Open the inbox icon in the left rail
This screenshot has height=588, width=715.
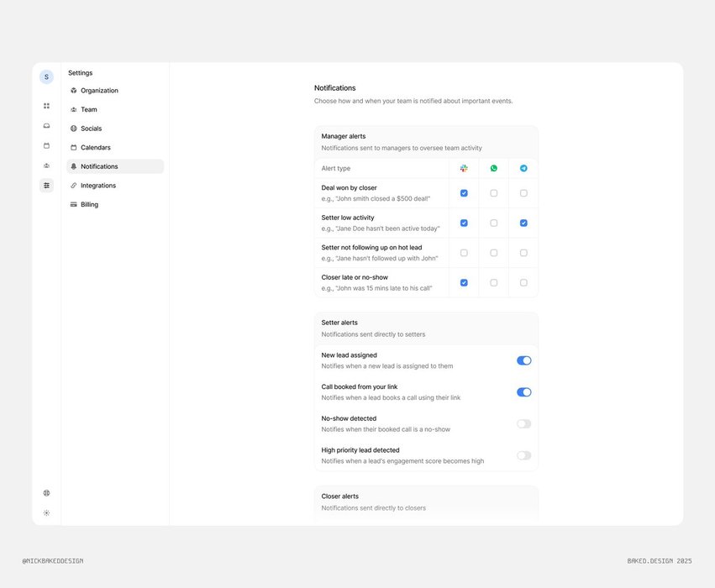[46, 126]
